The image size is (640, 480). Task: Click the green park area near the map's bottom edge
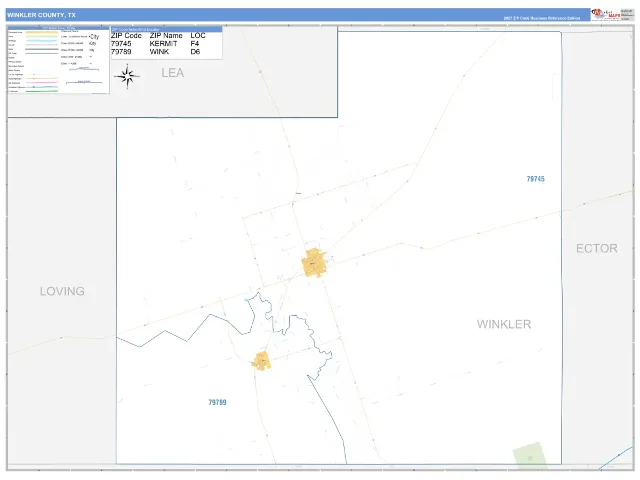pos(530,454)
